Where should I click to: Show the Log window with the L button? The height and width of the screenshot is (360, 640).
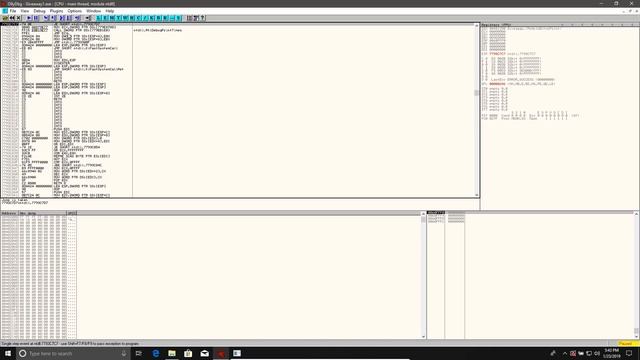pos(99,18)
